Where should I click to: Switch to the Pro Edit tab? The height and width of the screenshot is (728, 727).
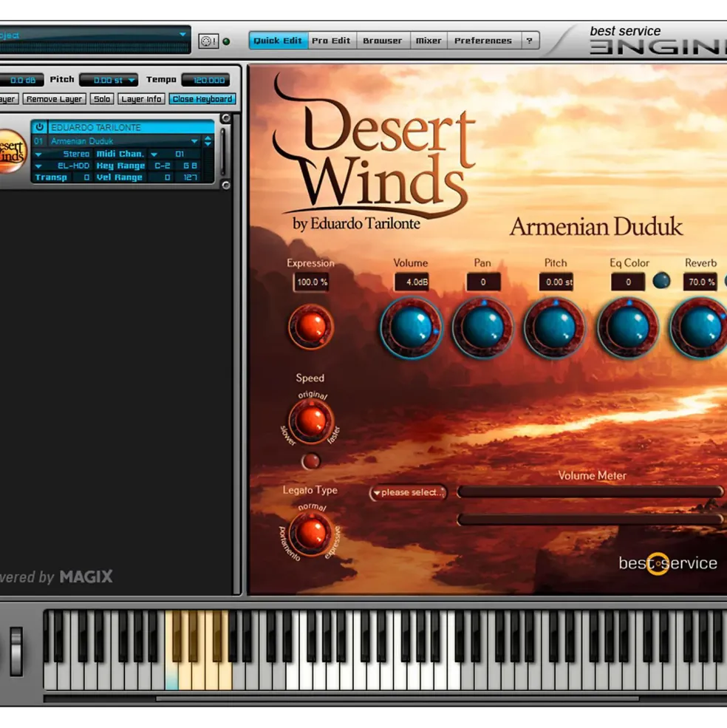tap(331, 41)
